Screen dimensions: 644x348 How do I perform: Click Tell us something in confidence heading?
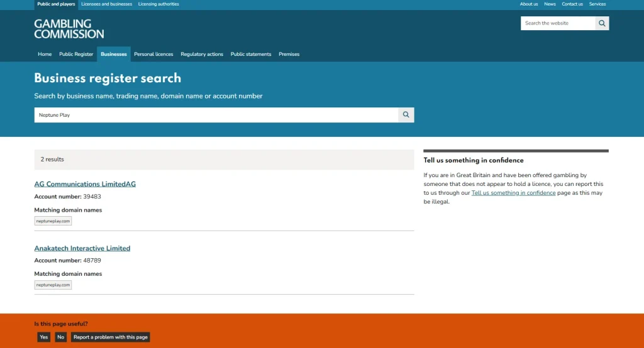tap(474, 160)
